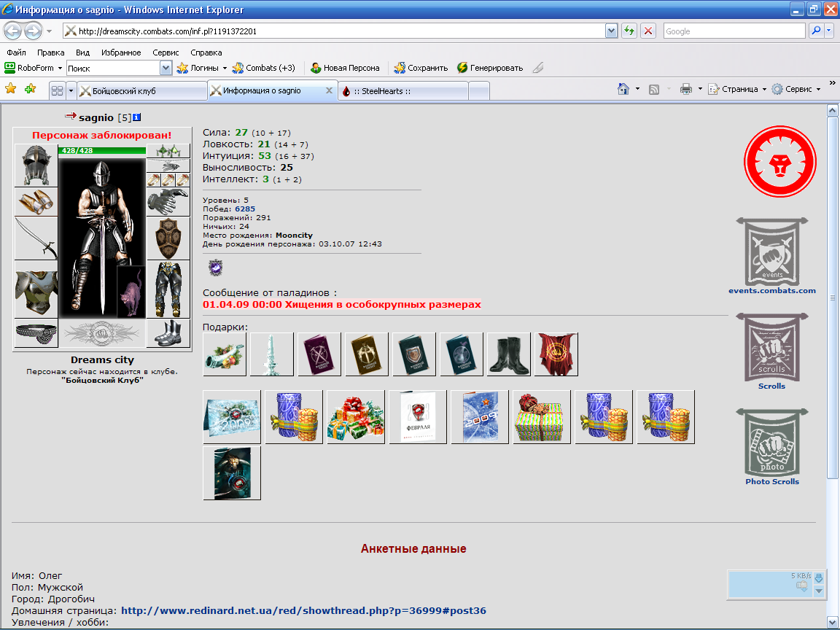Open Favorites Center star icon
This screenshot has height=630, width=840.
(x=11, y=89)
